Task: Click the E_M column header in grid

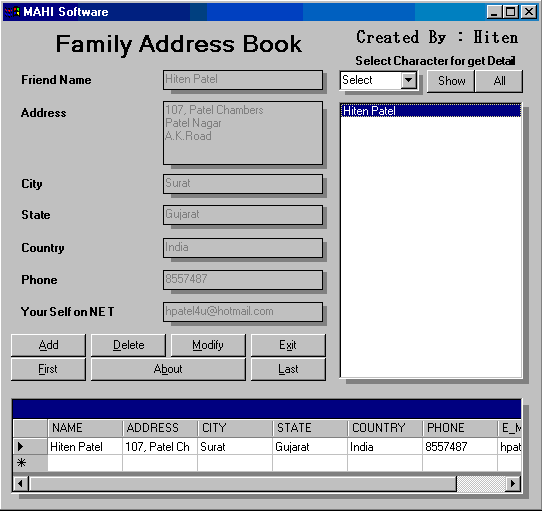Action: 510,428
